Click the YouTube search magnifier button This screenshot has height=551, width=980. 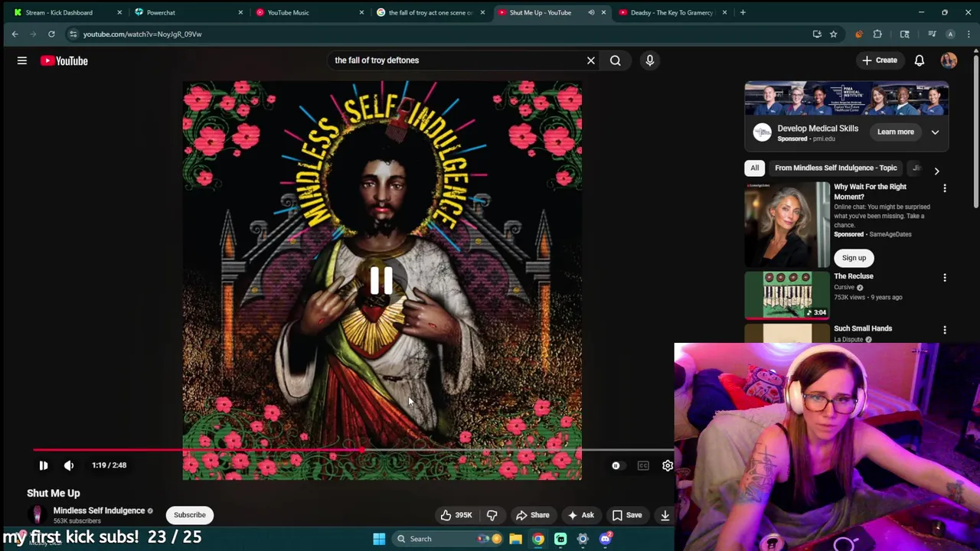point(616,60)
